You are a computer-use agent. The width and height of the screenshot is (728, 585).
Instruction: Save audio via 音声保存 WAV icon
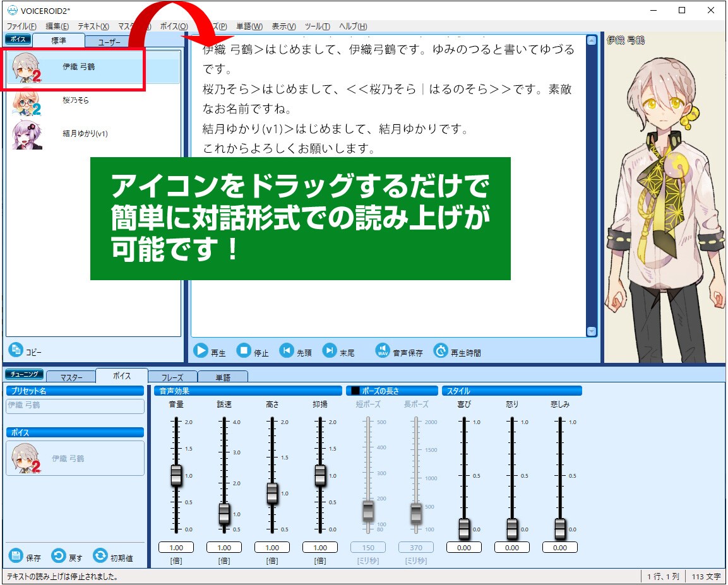(383, 351)
